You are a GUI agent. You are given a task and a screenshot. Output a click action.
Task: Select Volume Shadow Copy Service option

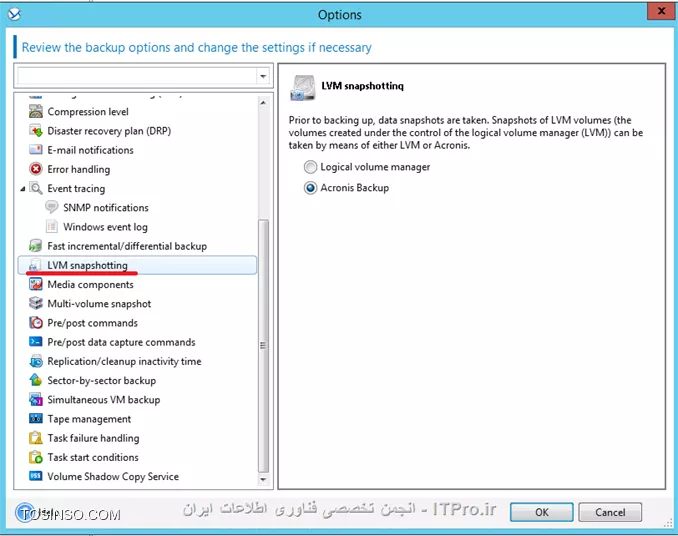(113, 477)
